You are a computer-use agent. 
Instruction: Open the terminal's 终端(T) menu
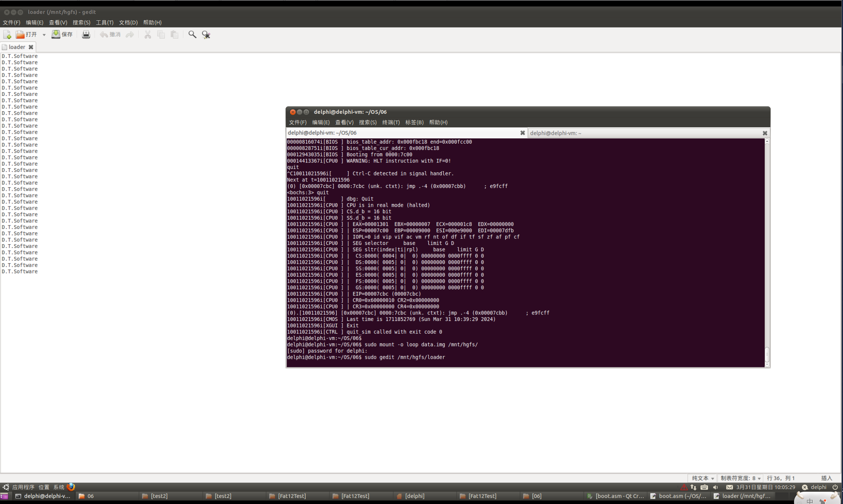(x=391, y=122)
